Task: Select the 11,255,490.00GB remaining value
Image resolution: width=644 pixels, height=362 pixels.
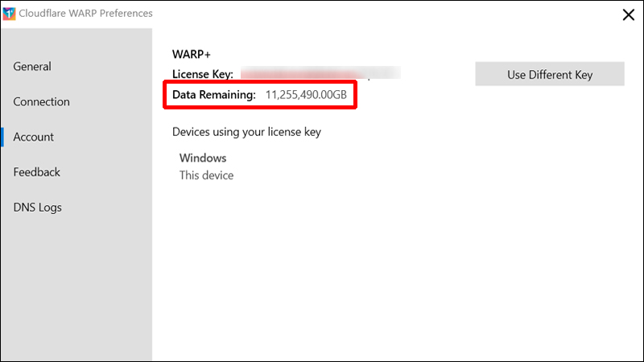Action: pyautogui.click(x=306, y=95)
